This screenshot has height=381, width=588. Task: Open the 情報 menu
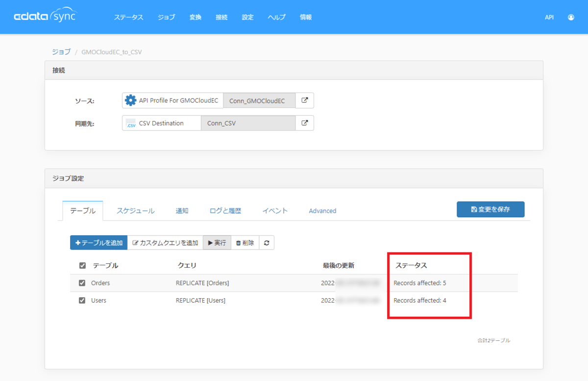306,17
